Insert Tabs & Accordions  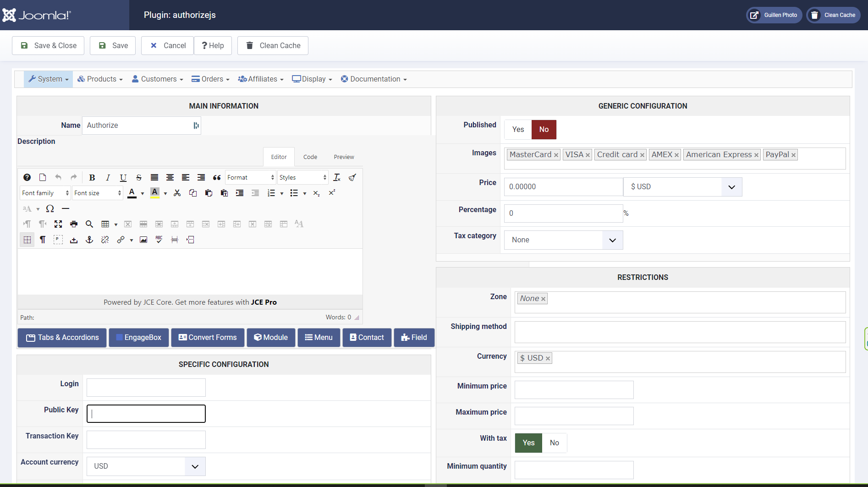[62, 338]
